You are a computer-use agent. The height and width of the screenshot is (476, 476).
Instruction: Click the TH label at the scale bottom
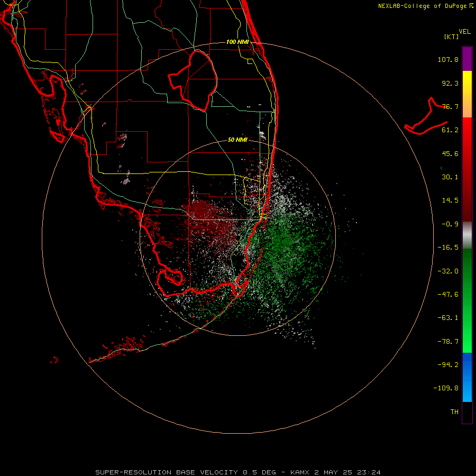454,411
